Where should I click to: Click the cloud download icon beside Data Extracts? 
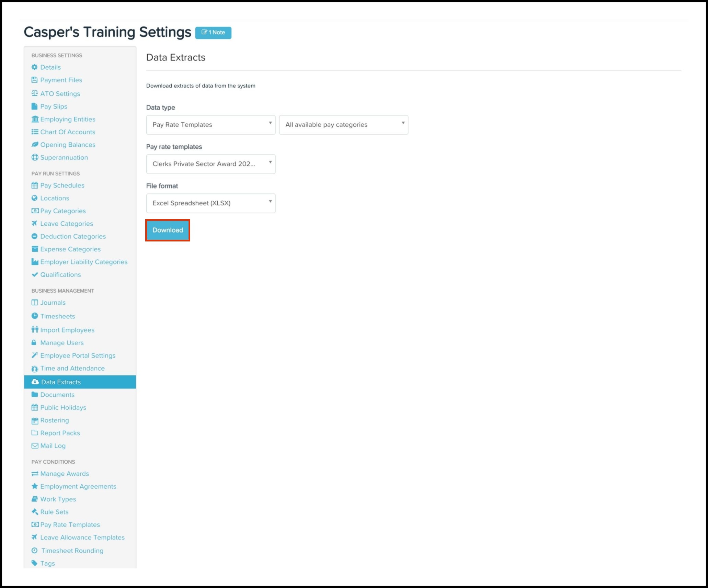point(35,382)
